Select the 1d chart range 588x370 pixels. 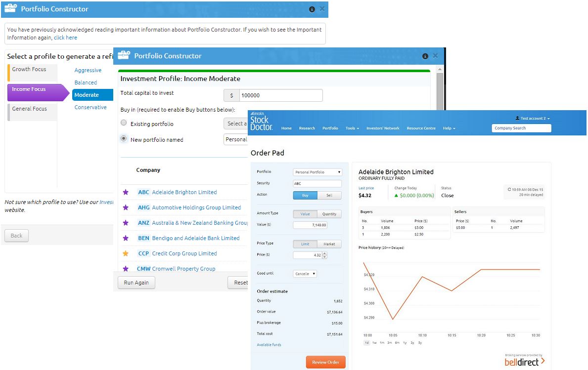coord(367,343)
